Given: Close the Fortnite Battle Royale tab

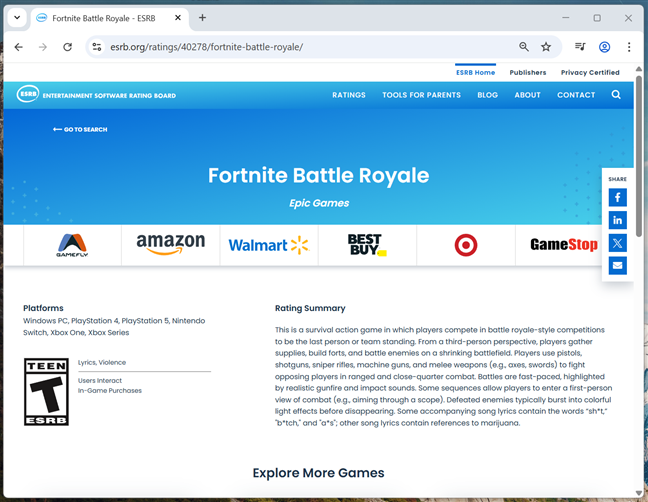Looking at the screenshot, I should [x=178, y=18].
